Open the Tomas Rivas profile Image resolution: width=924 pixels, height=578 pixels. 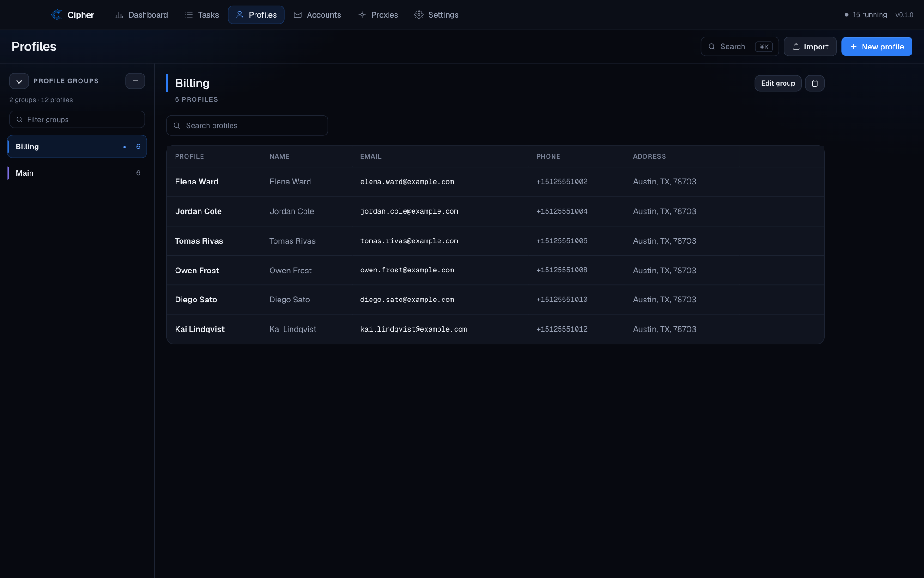[199, 241]
